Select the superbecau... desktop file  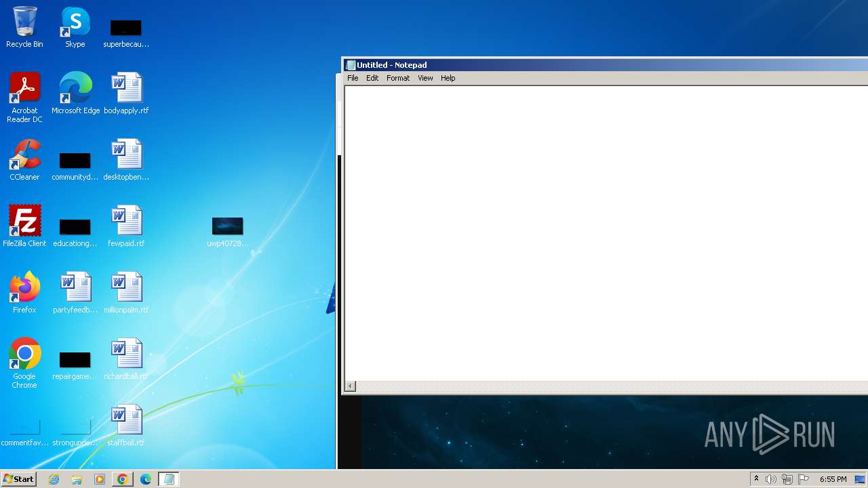click(126, 33)
